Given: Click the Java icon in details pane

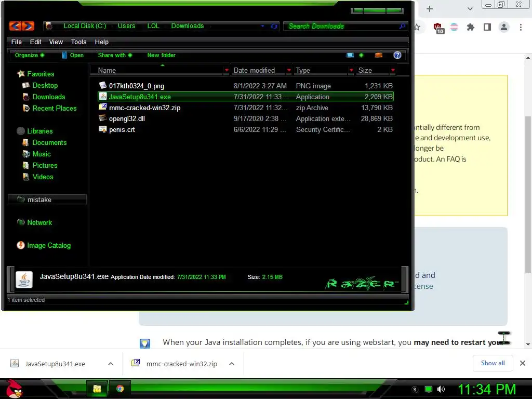Looking at the screenshot, I should [x=24, y=280].
